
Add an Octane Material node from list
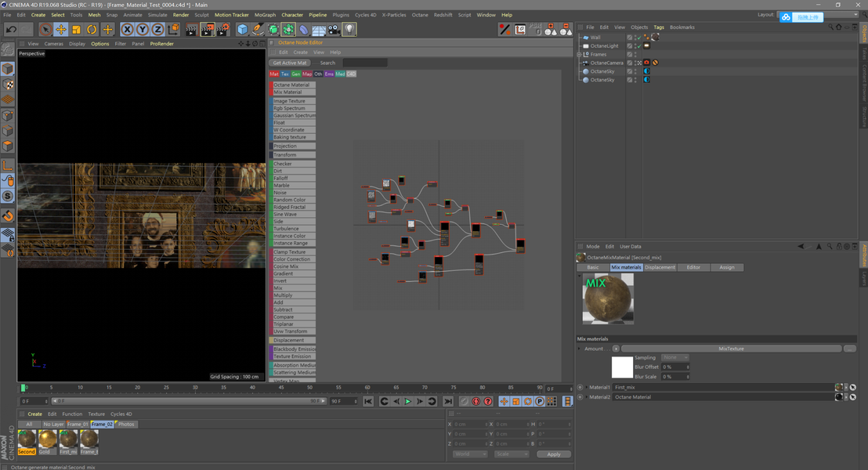[x=292, y=85]
